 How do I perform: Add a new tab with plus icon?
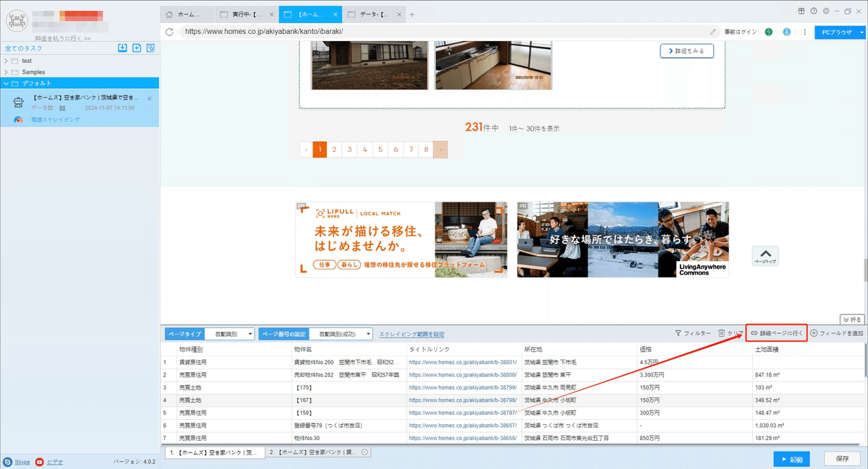pyautogui.click(x=412, y=14)
